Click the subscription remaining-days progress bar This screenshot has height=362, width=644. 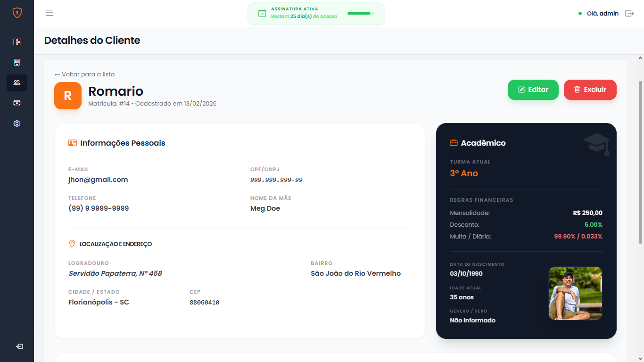[361, 14]
